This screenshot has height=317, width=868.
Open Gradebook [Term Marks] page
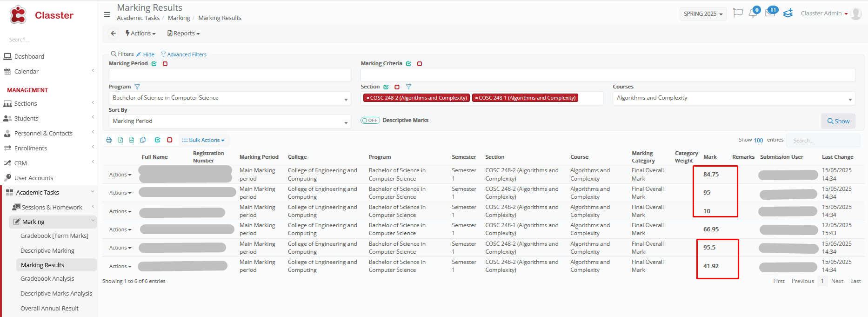click(54, 236)
